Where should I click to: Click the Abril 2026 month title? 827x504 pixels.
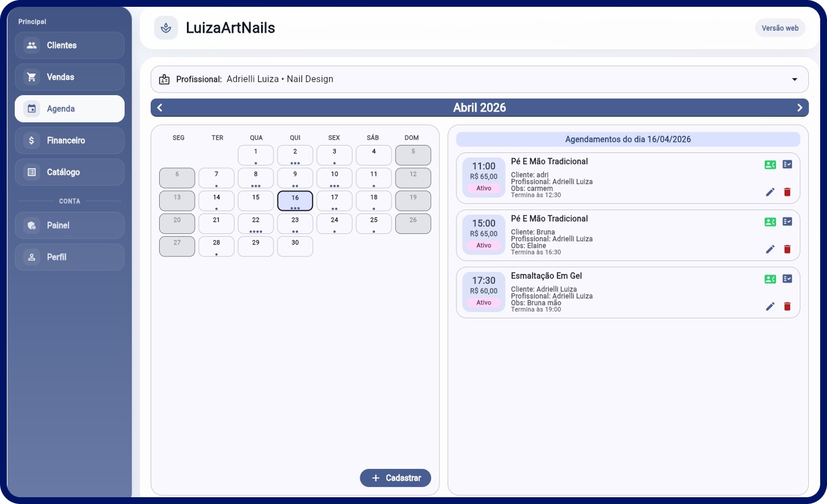tap(479, 108)
